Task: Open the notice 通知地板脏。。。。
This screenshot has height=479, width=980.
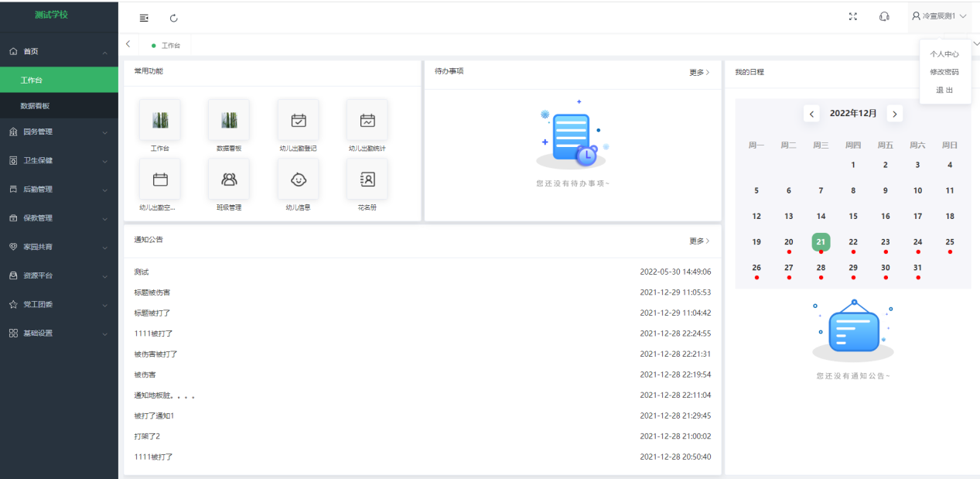Action: pos(164,395)
